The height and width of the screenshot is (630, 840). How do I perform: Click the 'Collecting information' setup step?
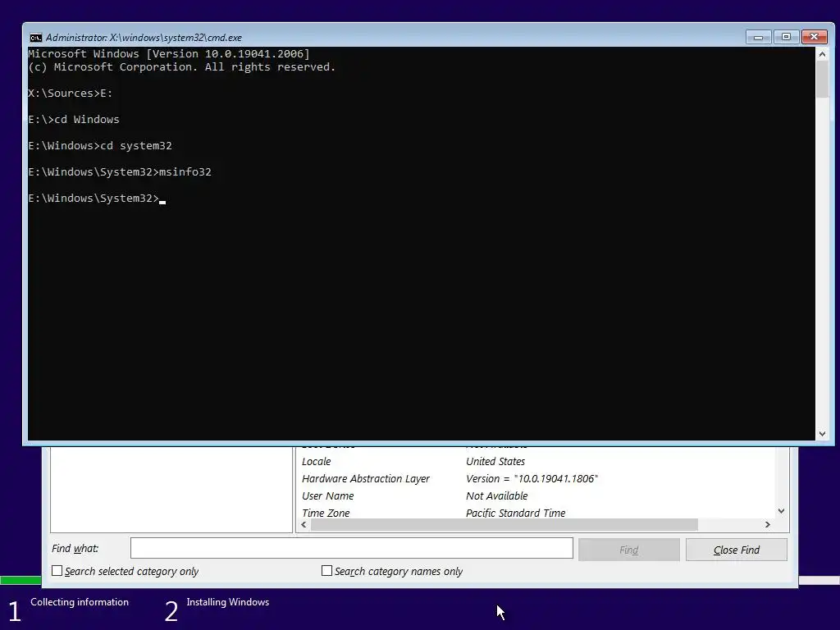coord(80,602)
